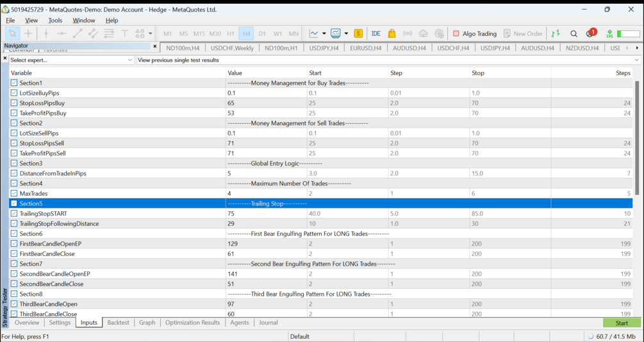
Task: Open the search magnifier icon
Action: (574, 34)
